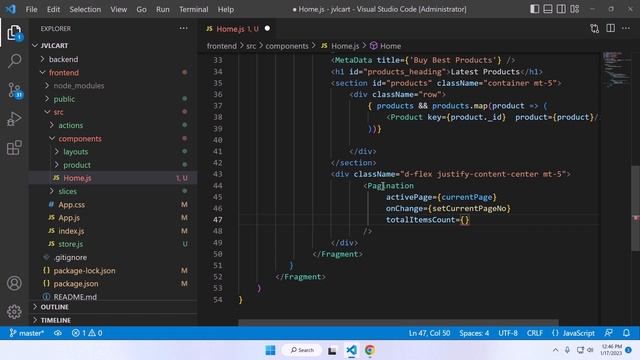Open package.json file in explorer
640x360 pixels.
pos(76,283)
